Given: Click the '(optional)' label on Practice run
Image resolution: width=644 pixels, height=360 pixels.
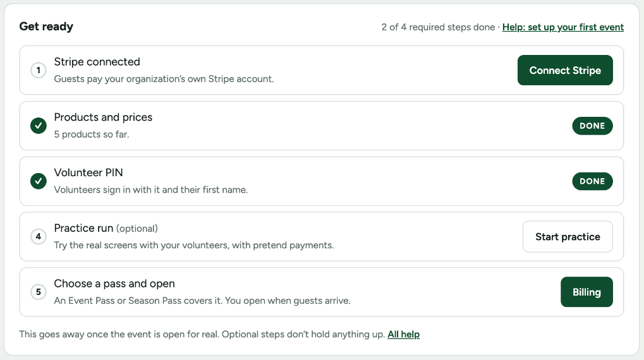Looking at the screenshot, I should (x=137, y=228).
